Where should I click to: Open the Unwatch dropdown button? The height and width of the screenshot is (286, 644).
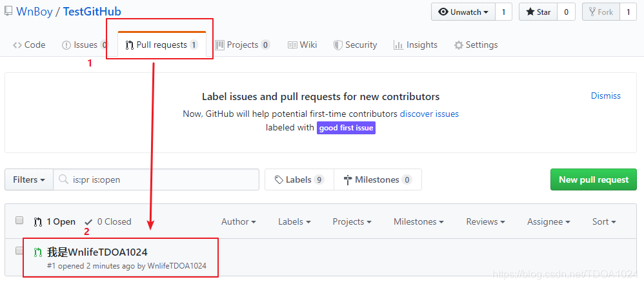click(x=463, y=12)
